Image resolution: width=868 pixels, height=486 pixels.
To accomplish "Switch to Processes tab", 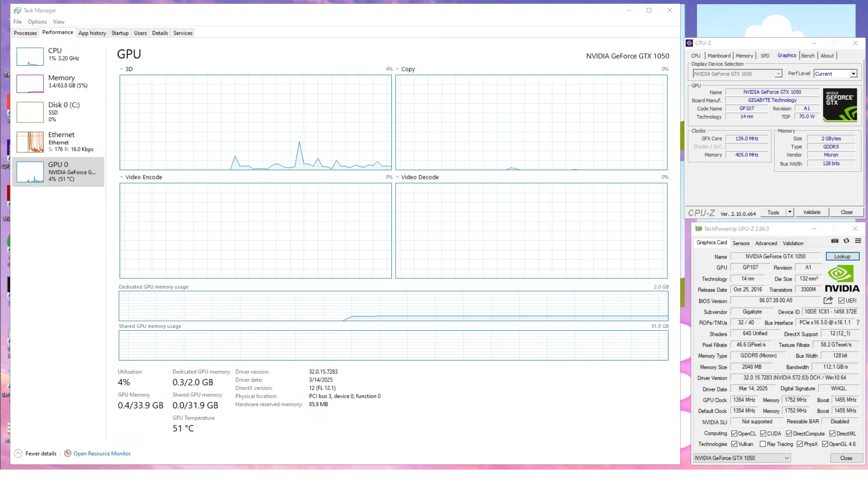I will tap(25, 33).
